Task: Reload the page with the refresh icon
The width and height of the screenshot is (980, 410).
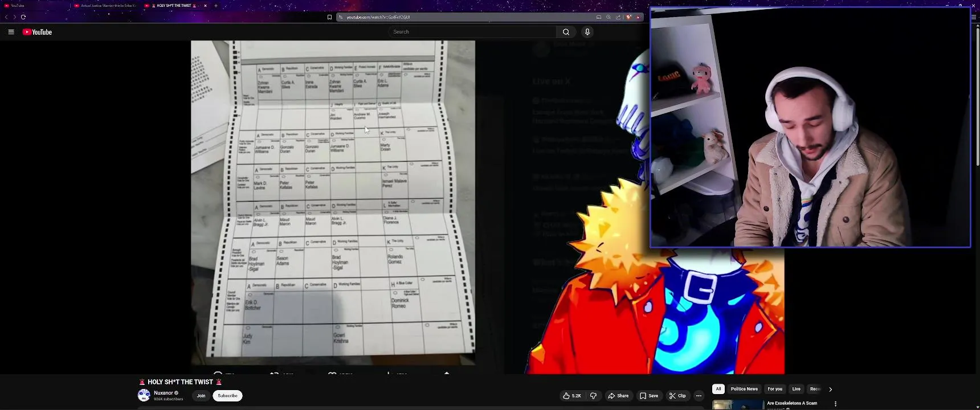Action: click(23, 17)
